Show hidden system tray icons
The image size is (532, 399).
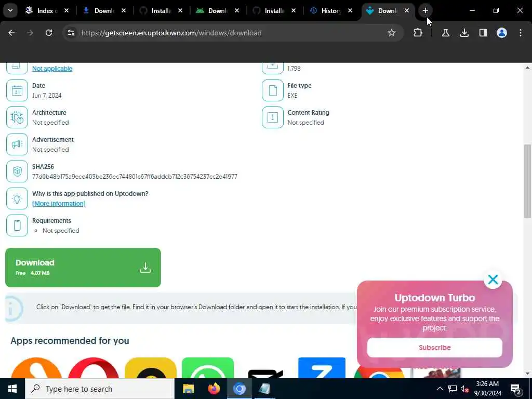(x=440, y=389)
